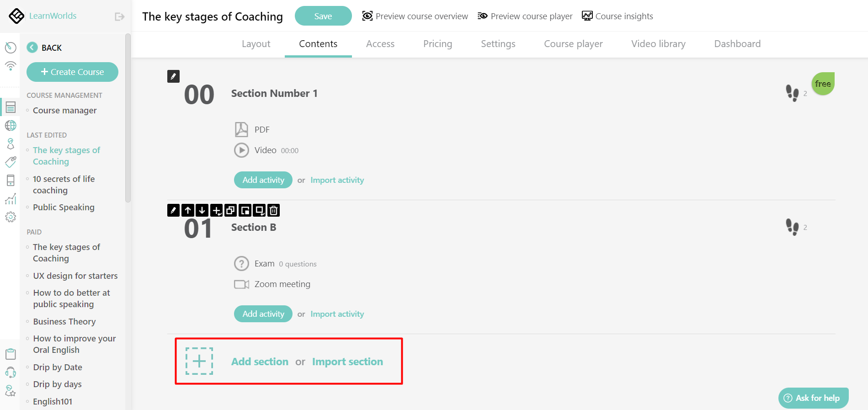Screen dimensions: 868x410
Task: Save the course changes
Action: point(323,16)
